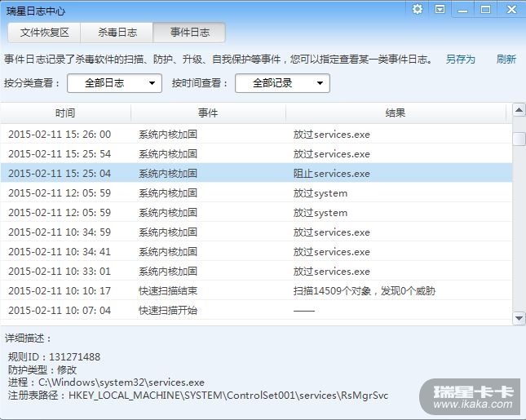This screenshot has width=526, height=420.
Task: Switch to the 杀毒日志 tab
Action: click(117, 33)
